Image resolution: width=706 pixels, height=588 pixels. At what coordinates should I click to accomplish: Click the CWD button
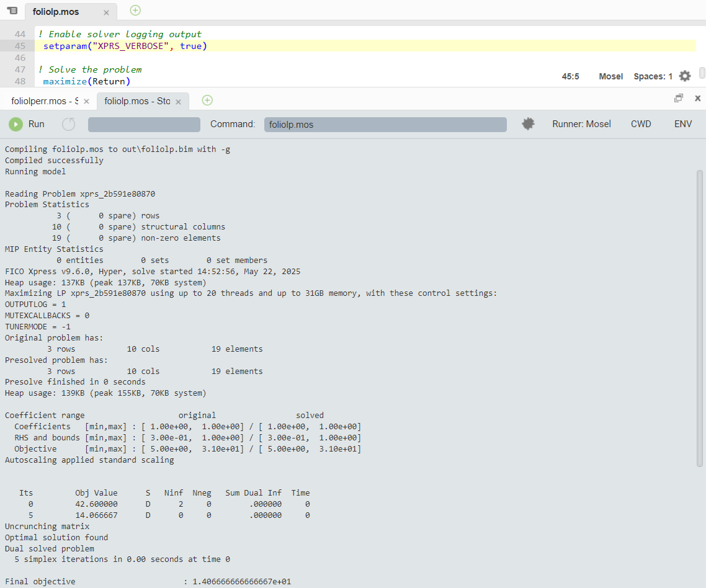click(641, 124)
